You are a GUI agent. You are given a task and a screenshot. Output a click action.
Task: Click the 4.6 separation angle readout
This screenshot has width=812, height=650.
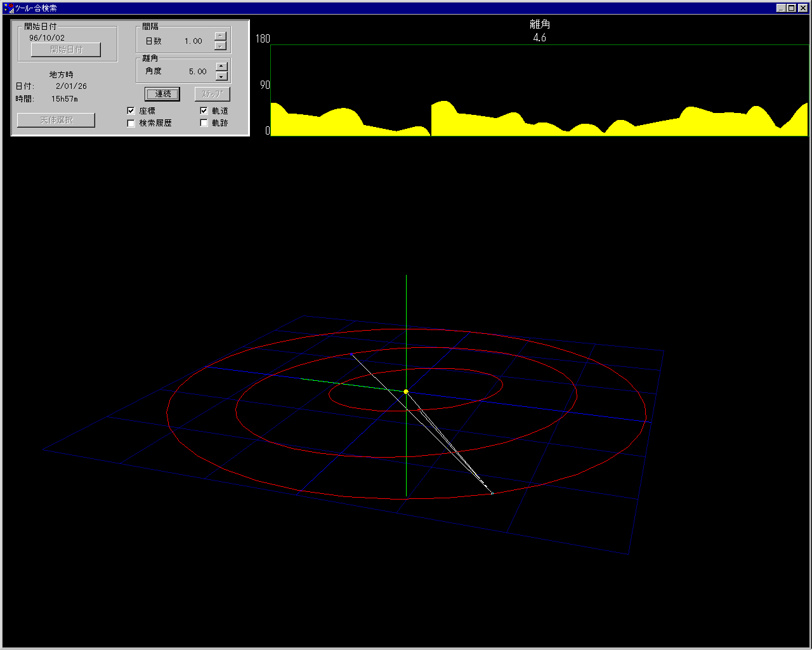coord(539,37)
